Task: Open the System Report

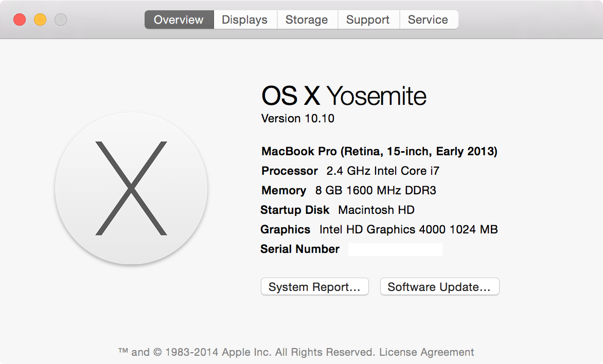Action: click(314, 287)
